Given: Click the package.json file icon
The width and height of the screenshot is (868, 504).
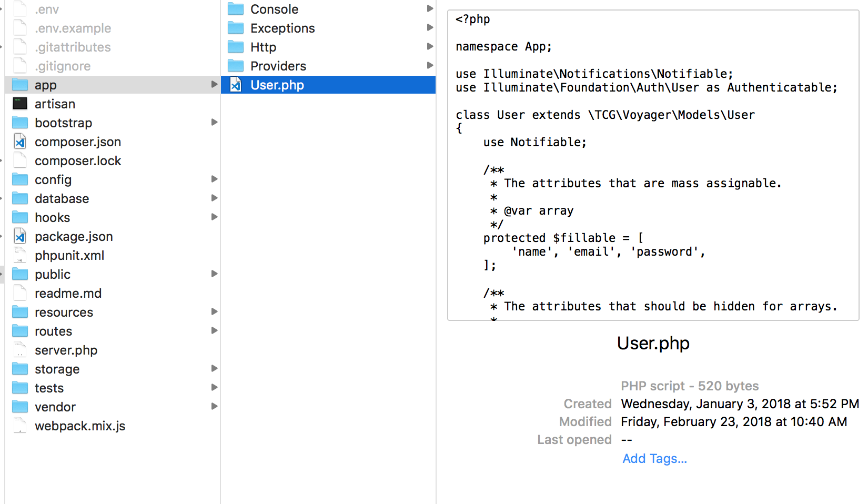Looking at the screenshot, I should tap(19, 236).
